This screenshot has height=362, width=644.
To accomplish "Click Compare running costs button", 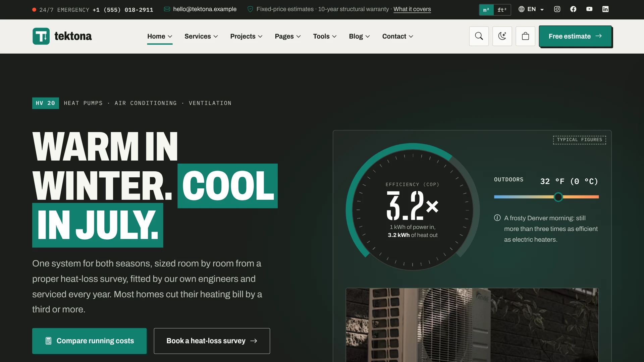I will [89, 341].
